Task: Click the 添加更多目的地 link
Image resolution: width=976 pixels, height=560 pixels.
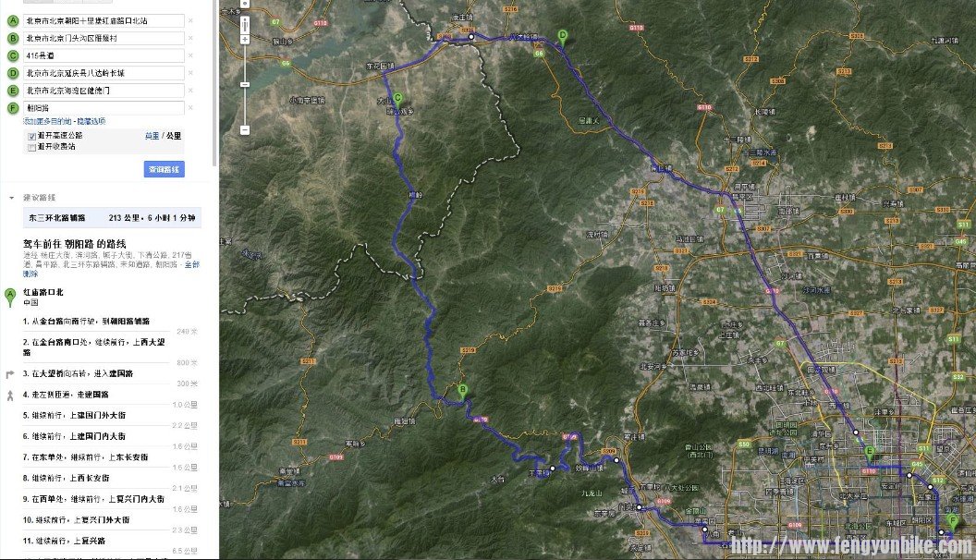Action: [47, 121]
